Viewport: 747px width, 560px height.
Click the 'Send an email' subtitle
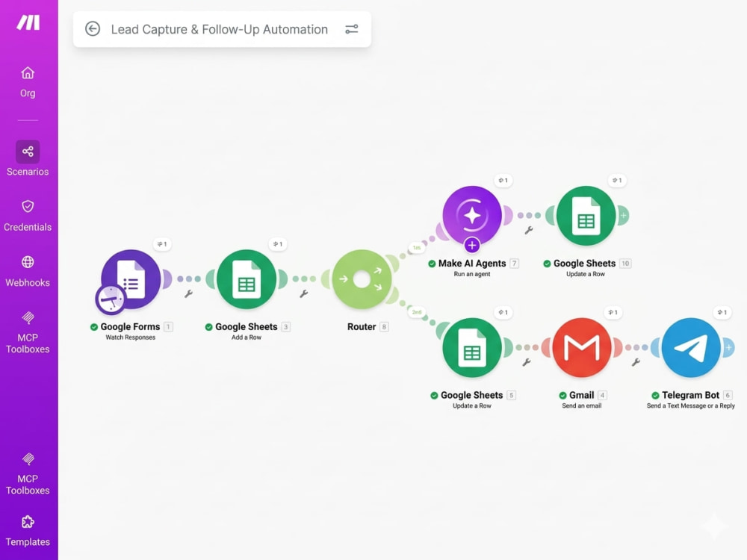point(582,405)
